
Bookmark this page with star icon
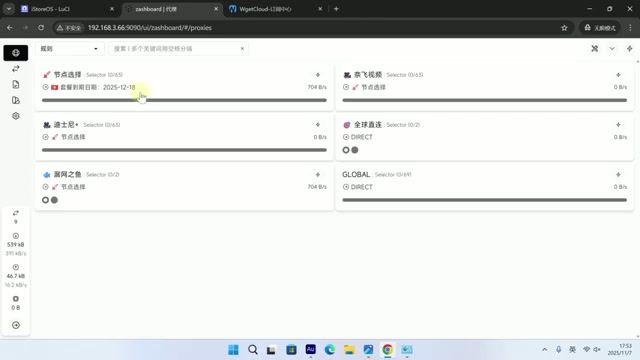[564, 28]
